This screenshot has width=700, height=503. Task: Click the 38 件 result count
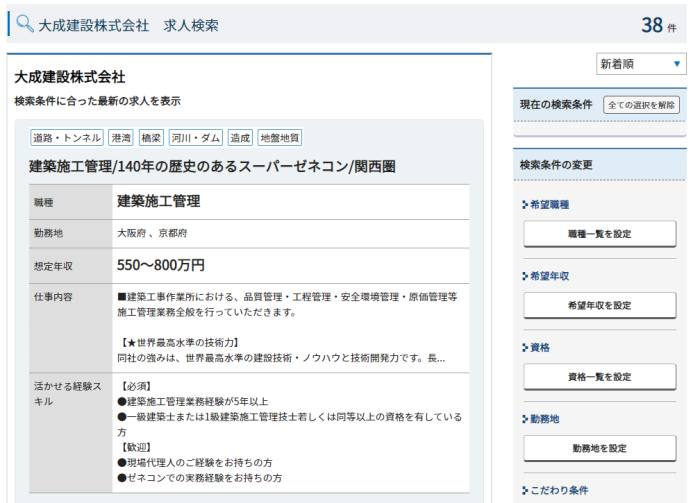pyautogui.click(x=658, y=25)
